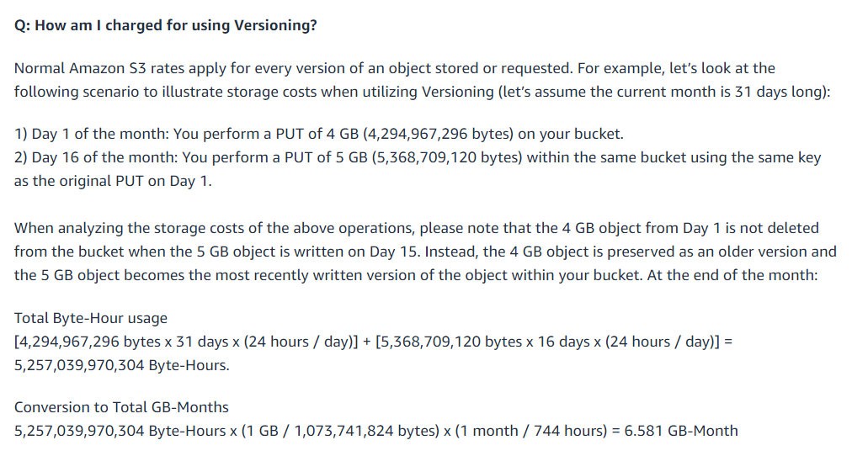Click the heading about Versioning charges
868x456 pixels.
click(x=166, y=25)
